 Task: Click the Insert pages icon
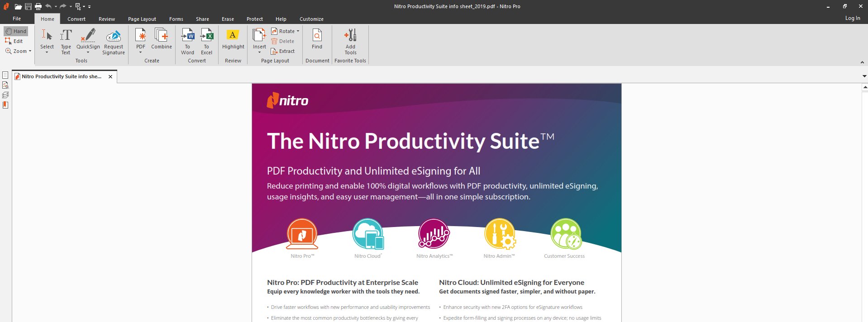[x=259, y=35]
